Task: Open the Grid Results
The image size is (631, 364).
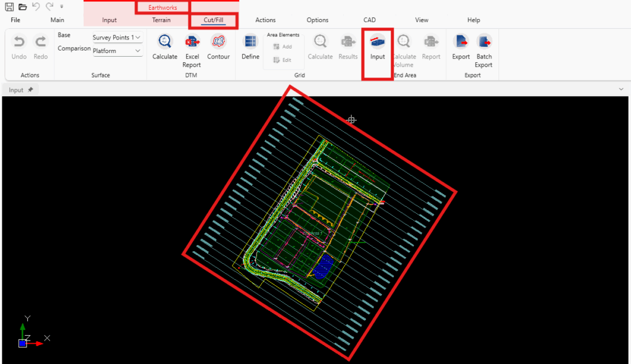Action: coord(348,47)
